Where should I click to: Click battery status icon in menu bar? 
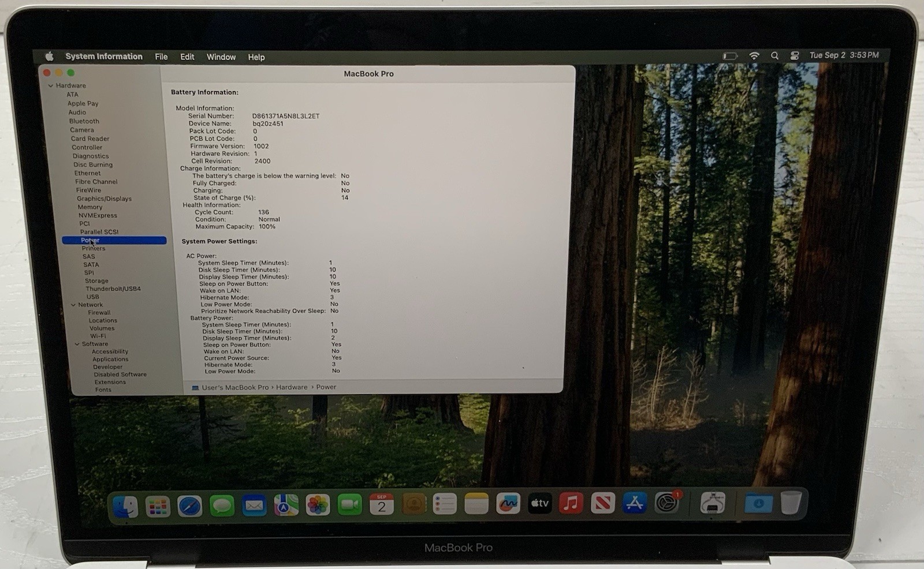730,56
